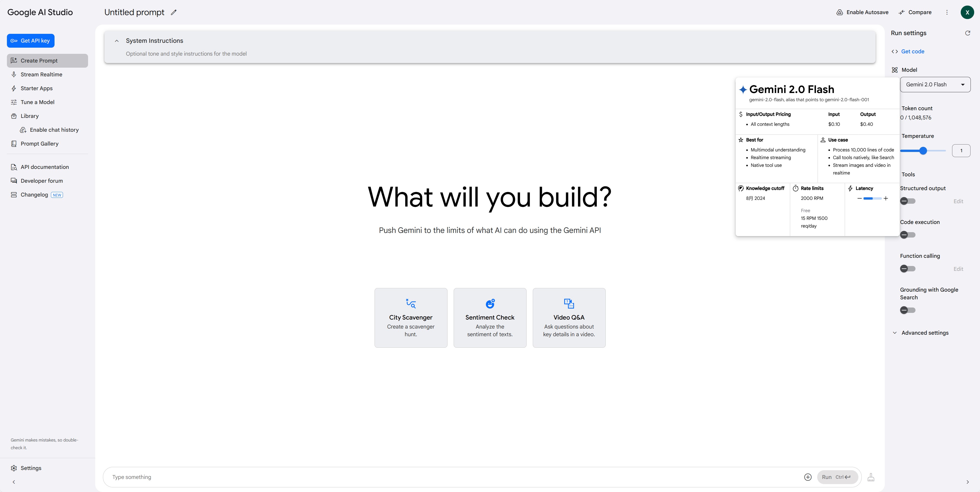980x492 pixels.
Task: Open Prompt Gallery in the sidebar
Action: (47, 143)
